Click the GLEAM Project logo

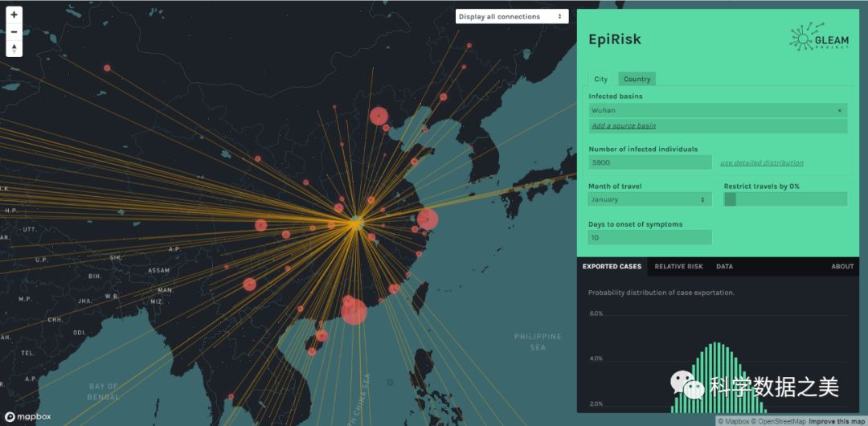818,37
